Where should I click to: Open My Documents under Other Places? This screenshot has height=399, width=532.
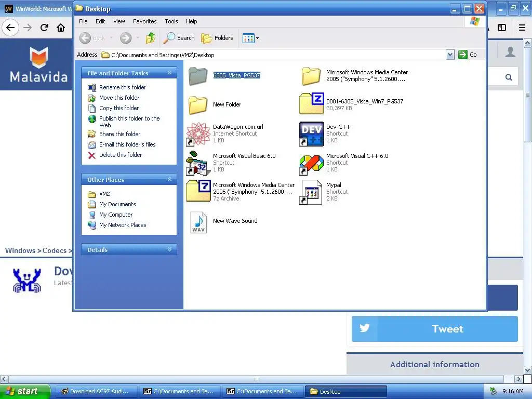pyautogui.click(x=112, y=204)
